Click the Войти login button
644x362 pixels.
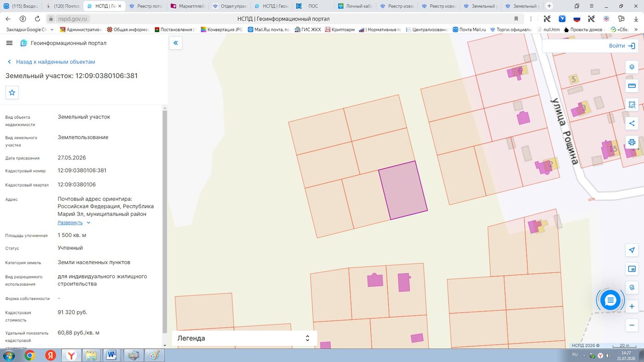(621, 46)
